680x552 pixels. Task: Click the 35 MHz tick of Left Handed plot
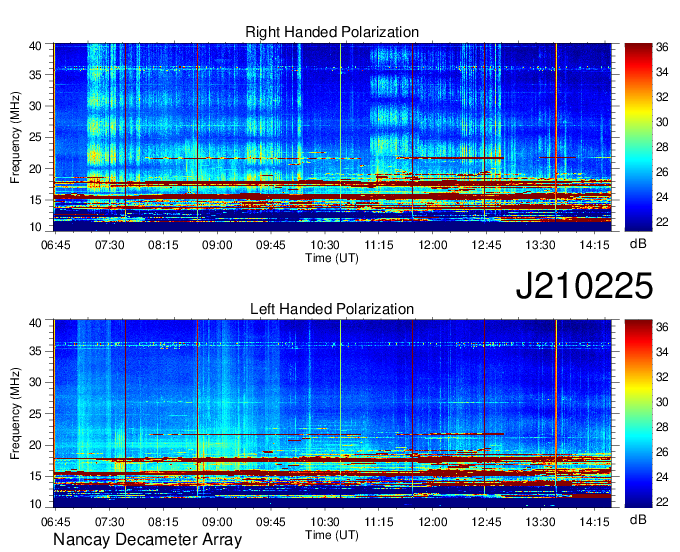click(x=35, y=351)
